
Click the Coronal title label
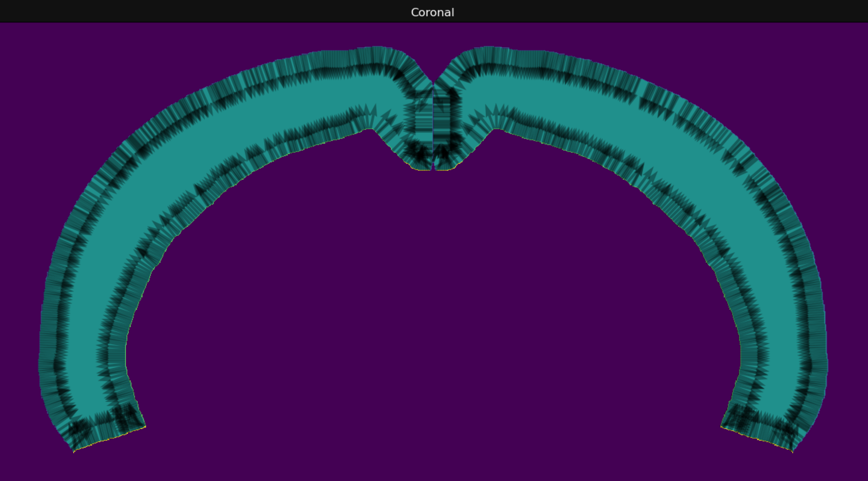coord(432,12)
